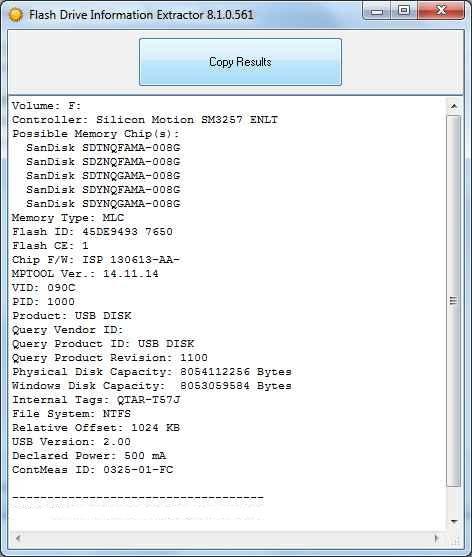The width and height of the screenshot is (472, 557).
Task: Click the 'Memory Type: MLC' line
Action: click(x=68, y=218)
